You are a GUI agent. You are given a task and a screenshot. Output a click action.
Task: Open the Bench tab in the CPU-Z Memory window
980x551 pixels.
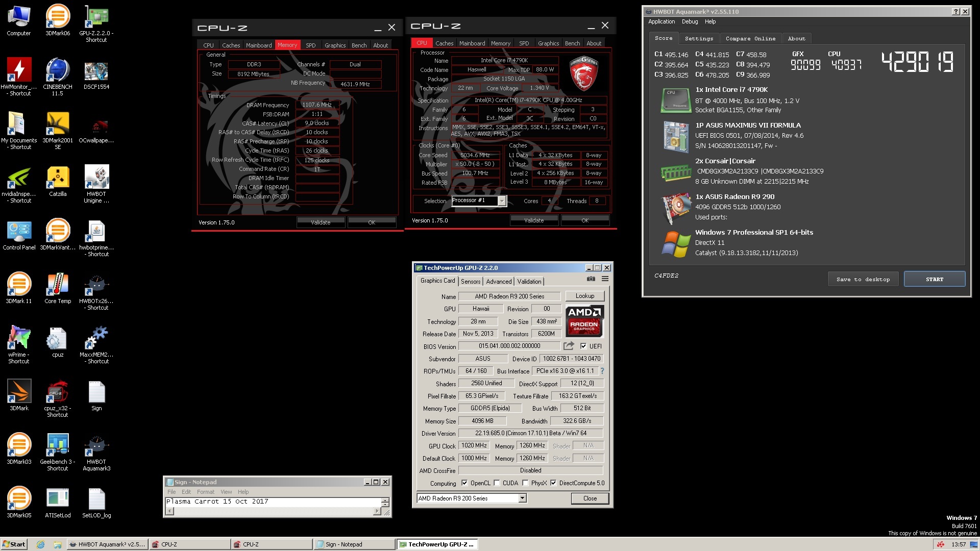pos(359,45)
